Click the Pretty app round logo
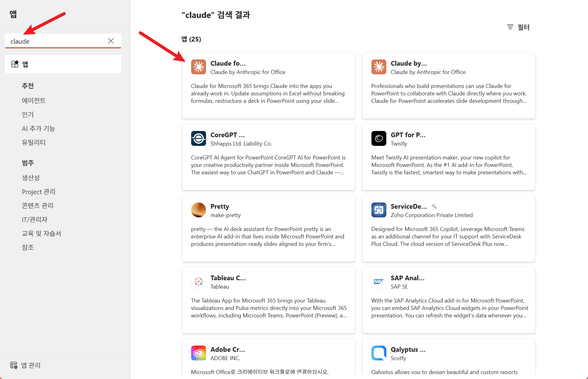588x379 pixels. tap(199, 210)
